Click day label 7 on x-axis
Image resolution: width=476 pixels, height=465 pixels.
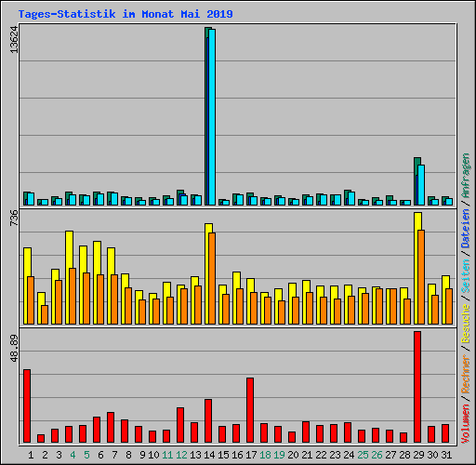[x=114, y=455]
